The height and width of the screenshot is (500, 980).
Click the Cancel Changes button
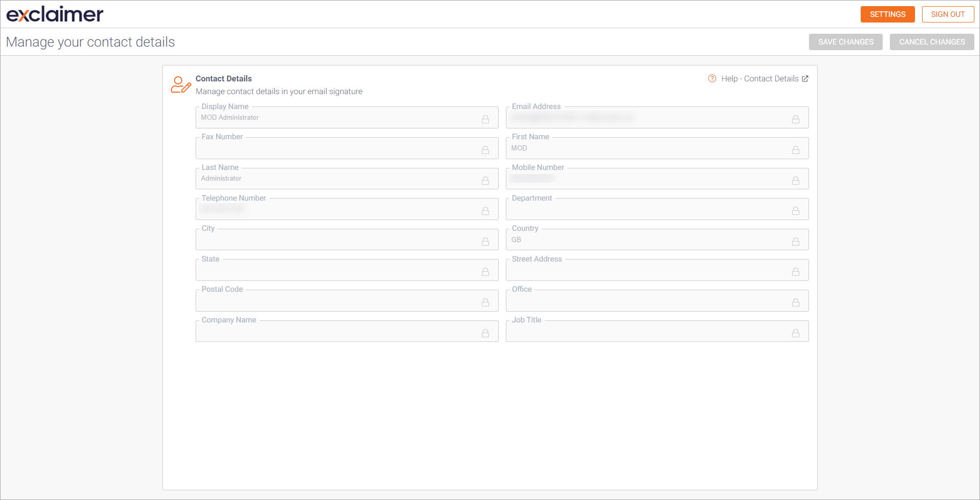(931, 41)
